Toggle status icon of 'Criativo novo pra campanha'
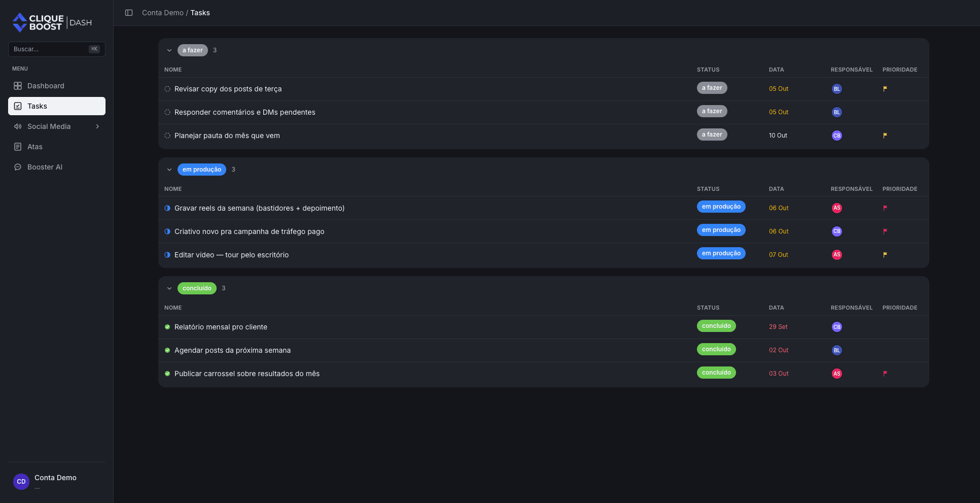This screenshot has height=503, width=980. (167, 231)
